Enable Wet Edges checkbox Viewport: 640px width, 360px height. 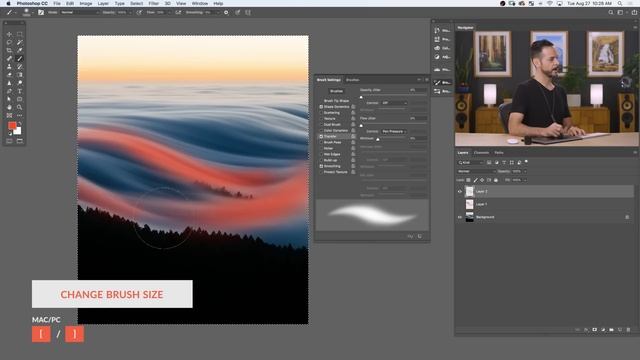tap(321, 154)
